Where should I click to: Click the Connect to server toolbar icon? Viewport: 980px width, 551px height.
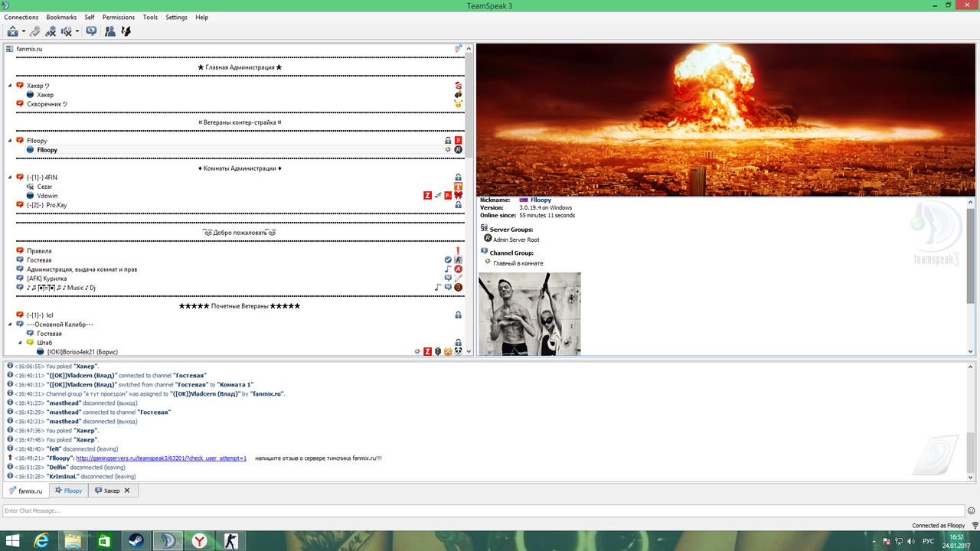tap(12, 31)
